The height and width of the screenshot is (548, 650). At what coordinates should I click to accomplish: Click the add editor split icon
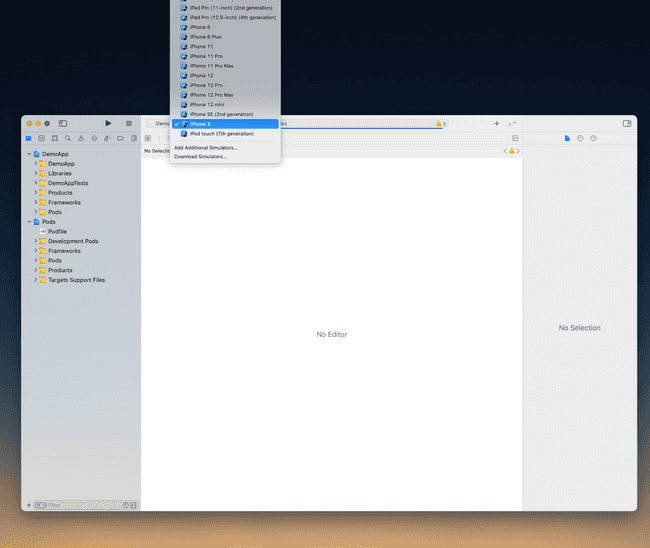515,138
